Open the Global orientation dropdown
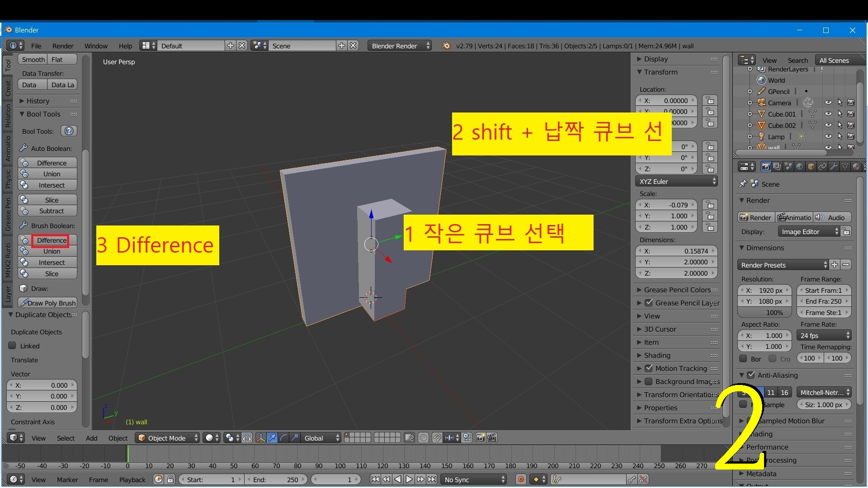The image size is (868, 488). [x=321, y=438]
